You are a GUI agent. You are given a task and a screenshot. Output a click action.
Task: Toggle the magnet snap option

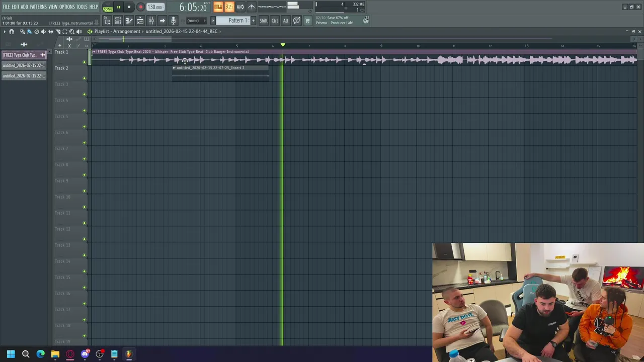[x=12, y=32]
